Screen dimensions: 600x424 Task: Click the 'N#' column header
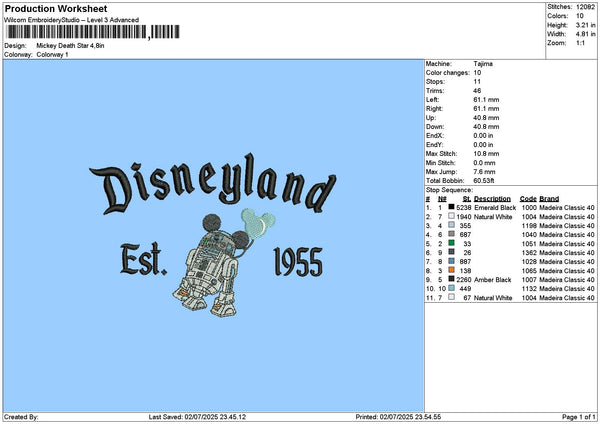[x=442, y=199]
